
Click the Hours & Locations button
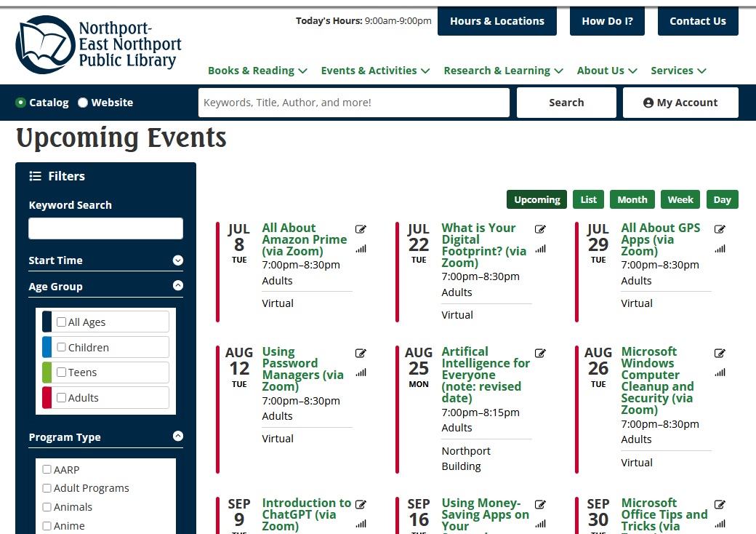point(497,21)
